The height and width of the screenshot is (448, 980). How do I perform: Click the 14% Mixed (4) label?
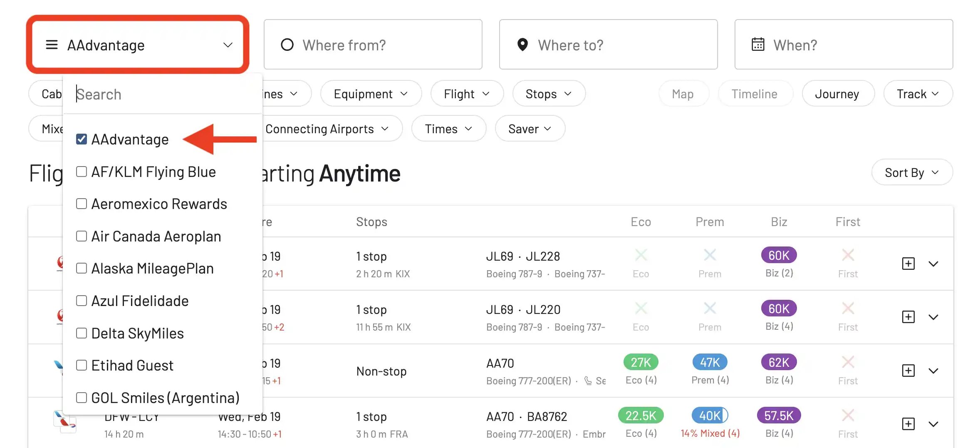coord(710,433)
